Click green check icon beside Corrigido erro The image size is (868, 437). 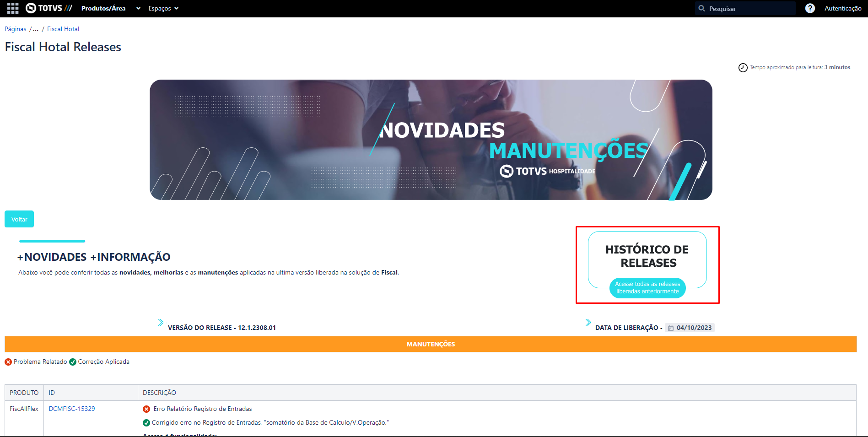coord(146,423)
